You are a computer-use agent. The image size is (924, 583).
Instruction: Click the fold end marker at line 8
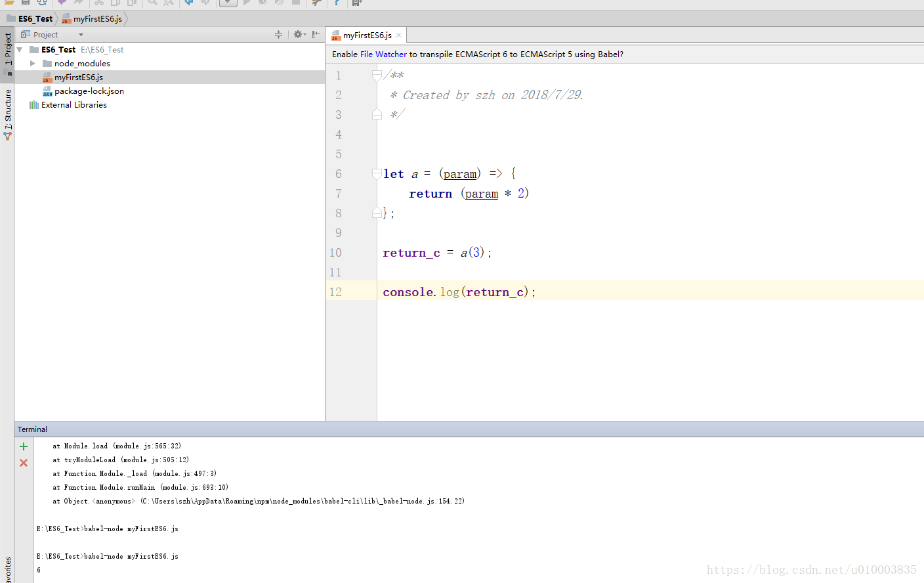377,213
